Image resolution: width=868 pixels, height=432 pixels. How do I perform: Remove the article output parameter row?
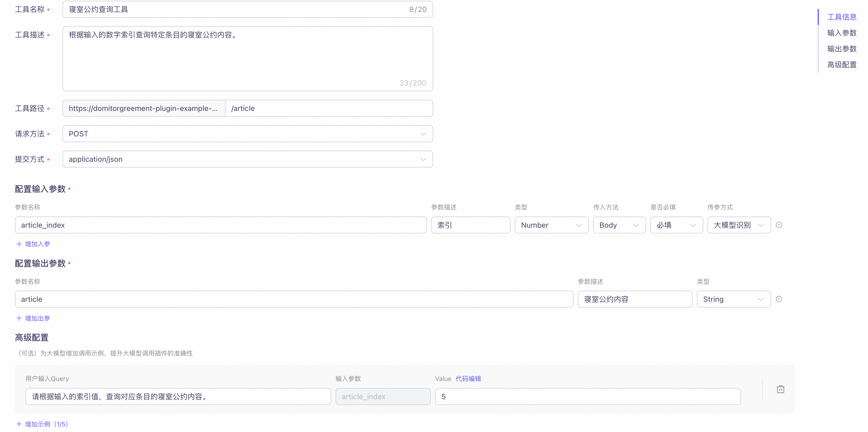[x=779, y=299]
